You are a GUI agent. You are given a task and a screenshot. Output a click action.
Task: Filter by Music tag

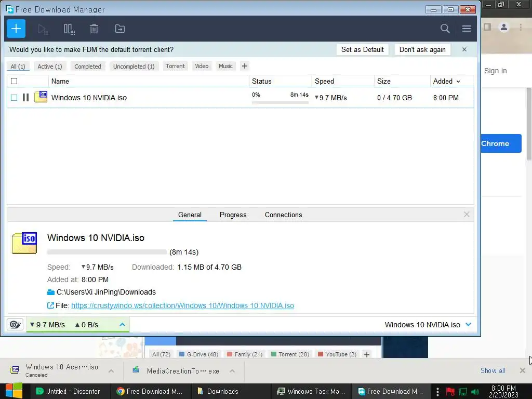tap(225, 66)
